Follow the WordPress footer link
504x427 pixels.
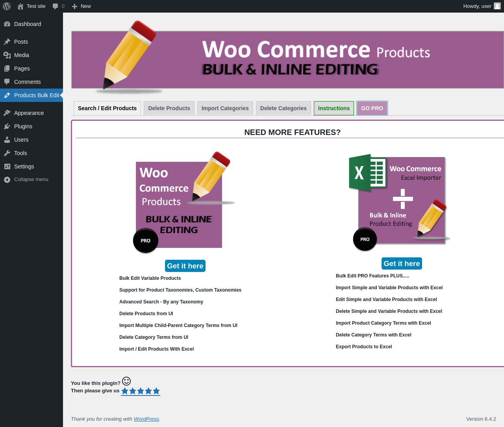pos(146,419)
